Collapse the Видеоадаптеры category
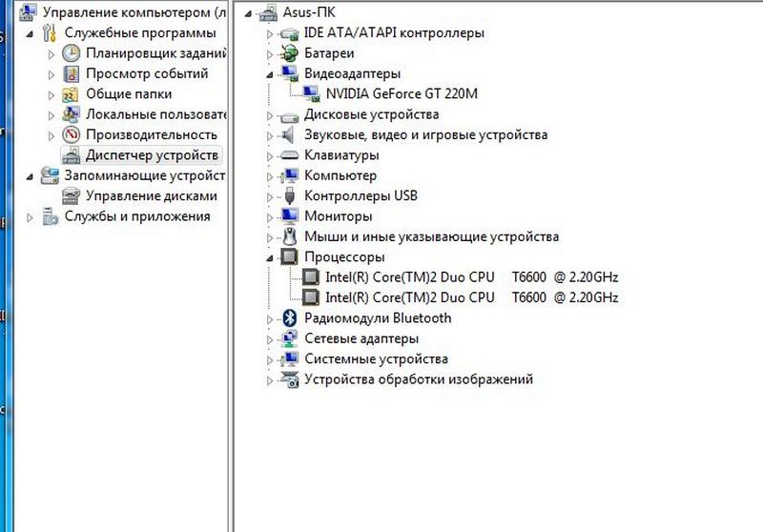The image size is (763, 532). (271, 73)
